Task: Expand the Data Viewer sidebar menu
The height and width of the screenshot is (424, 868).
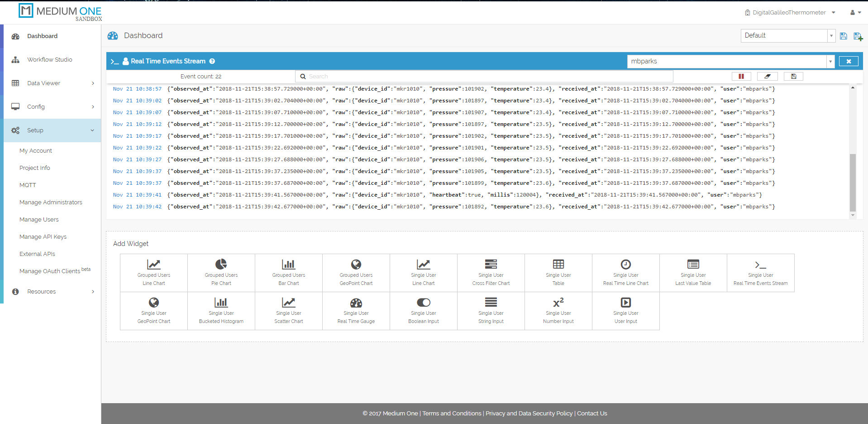Action: tap(52, 83)
